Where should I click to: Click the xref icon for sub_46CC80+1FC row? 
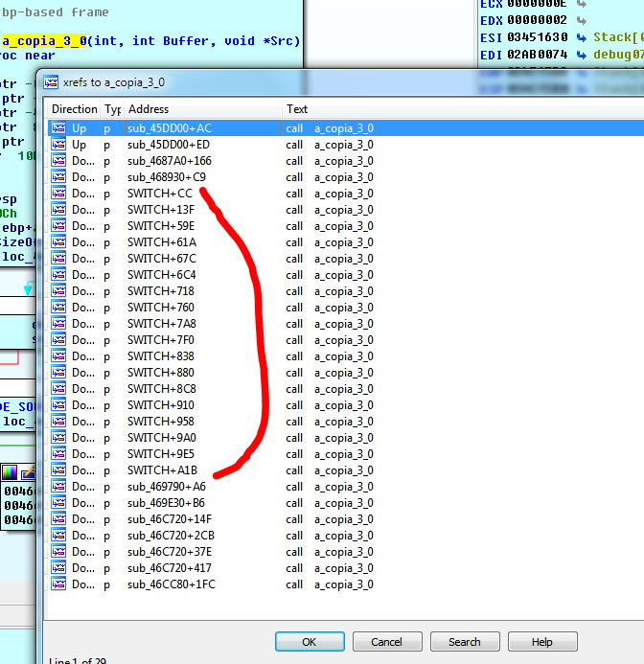pyautogui.click(x=59, y=584)
